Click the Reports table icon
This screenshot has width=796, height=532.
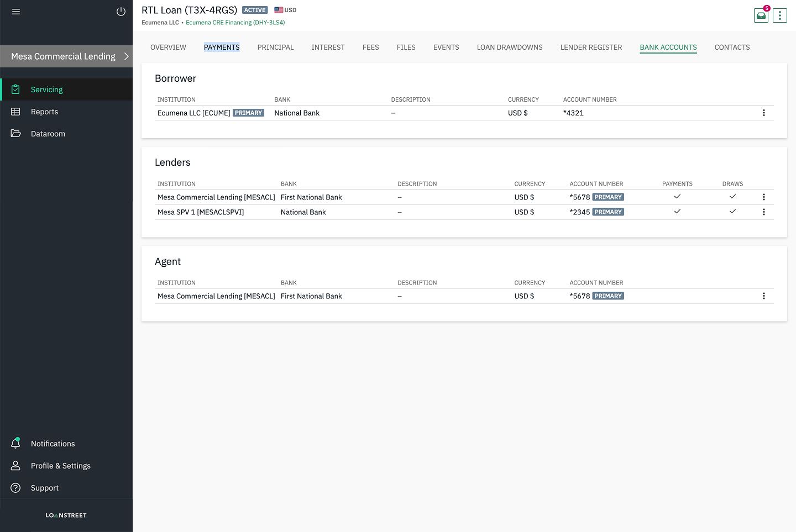(x=15, y=112)
